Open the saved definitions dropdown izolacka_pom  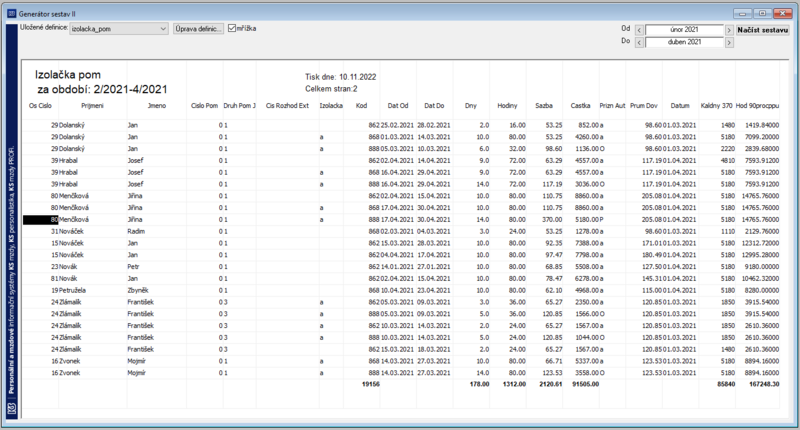tap(119, 29)
